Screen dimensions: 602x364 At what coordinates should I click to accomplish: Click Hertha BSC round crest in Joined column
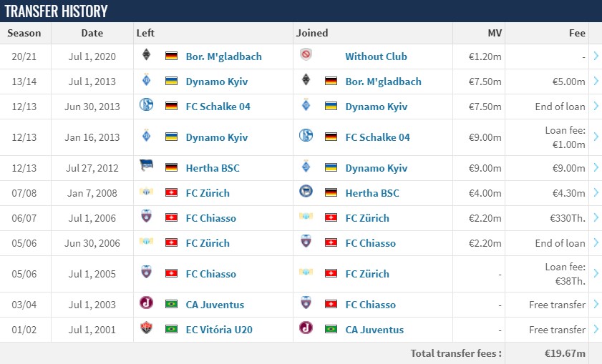pos(306,191)
